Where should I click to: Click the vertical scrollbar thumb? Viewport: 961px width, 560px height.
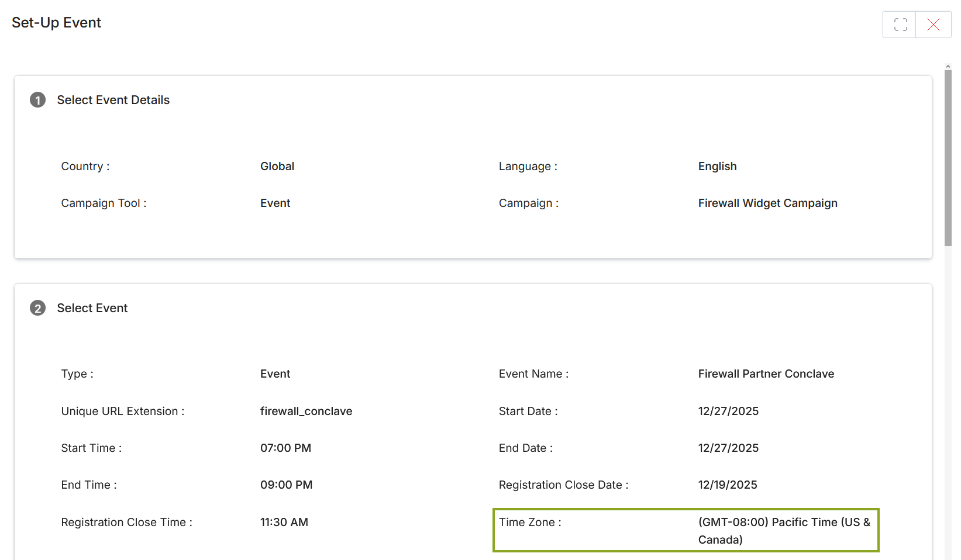pyautogui.click(x=948, y=158)
